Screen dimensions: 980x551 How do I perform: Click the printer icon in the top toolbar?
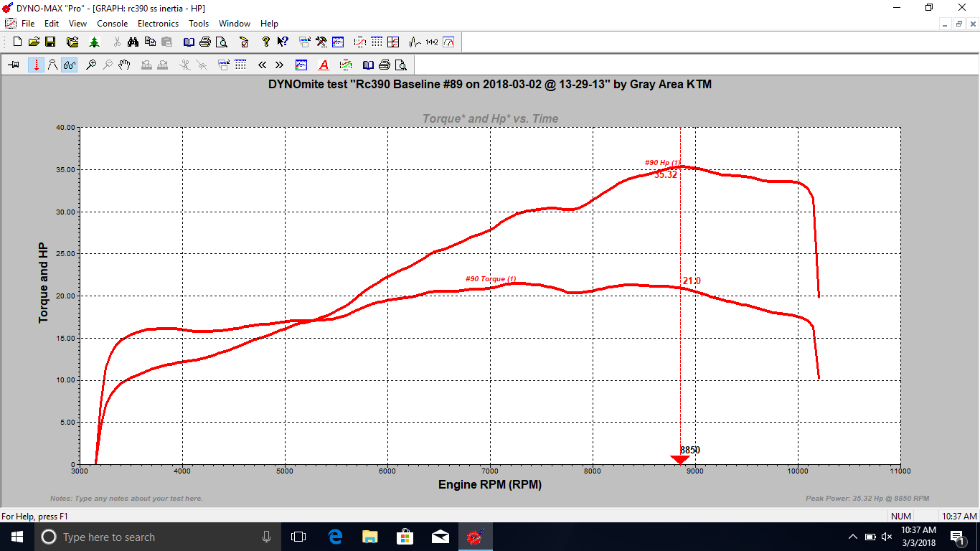[x=205, y=42]
